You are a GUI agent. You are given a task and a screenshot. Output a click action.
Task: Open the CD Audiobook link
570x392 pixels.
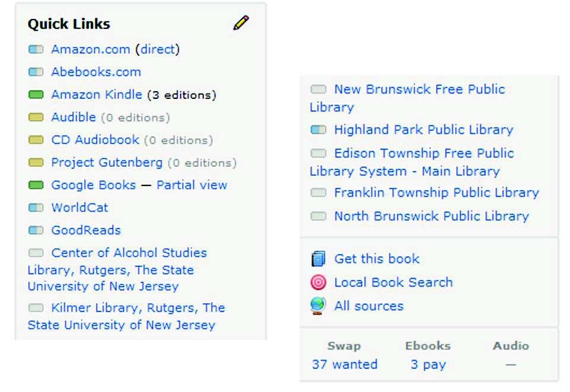point(95,140)
